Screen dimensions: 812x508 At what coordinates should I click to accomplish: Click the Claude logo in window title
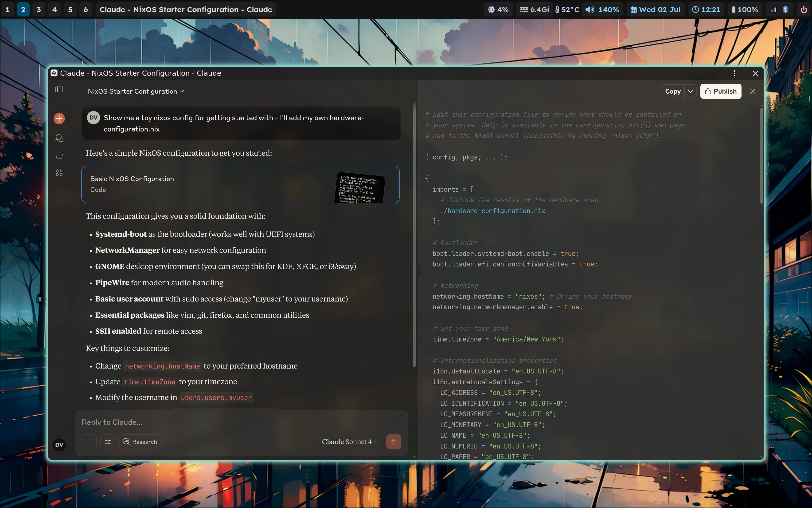pos(54,73)
